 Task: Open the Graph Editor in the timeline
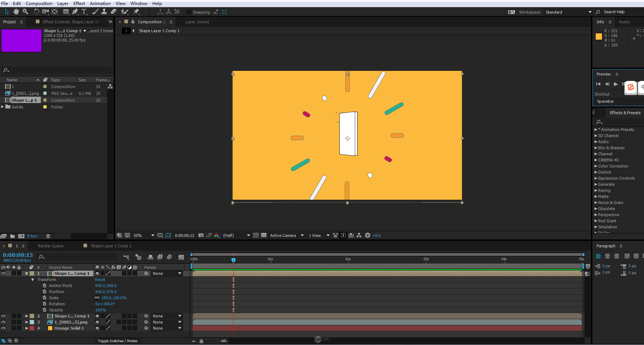coord(181,257)
